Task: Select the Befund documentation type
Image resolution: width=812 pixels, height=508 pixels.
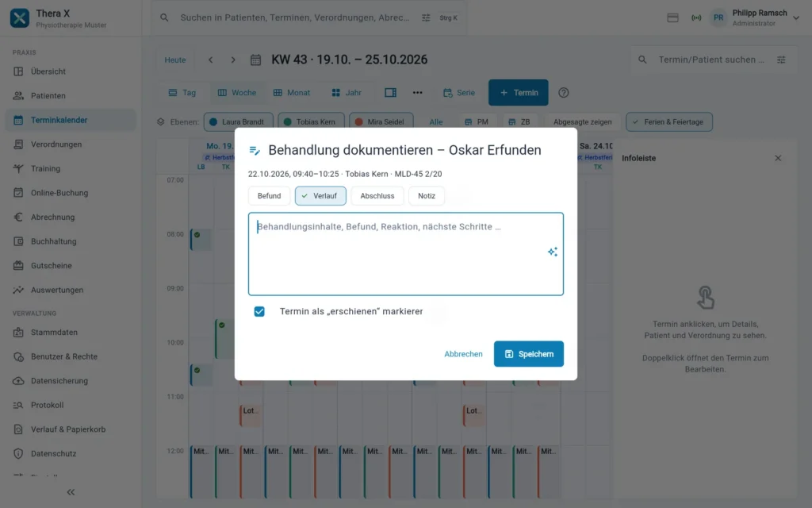Action: pos(270,196)
